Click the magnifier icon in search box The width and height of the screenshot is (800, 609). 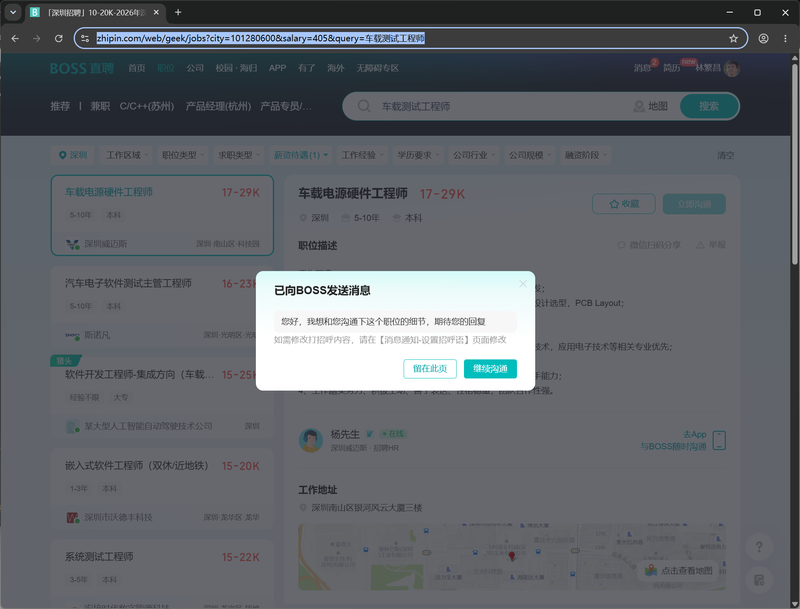tap(364, 106)
